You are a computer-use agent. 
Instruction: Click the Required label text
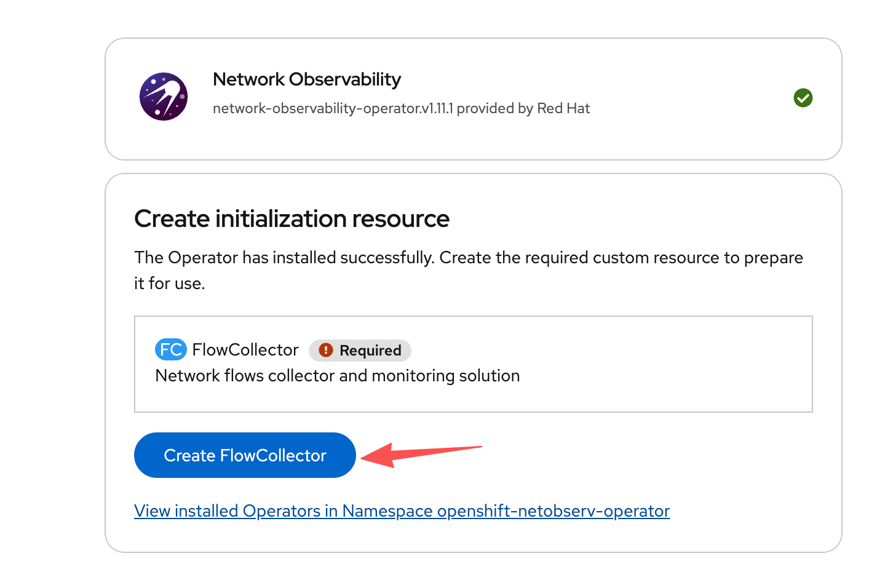click(x=370, y=351)
